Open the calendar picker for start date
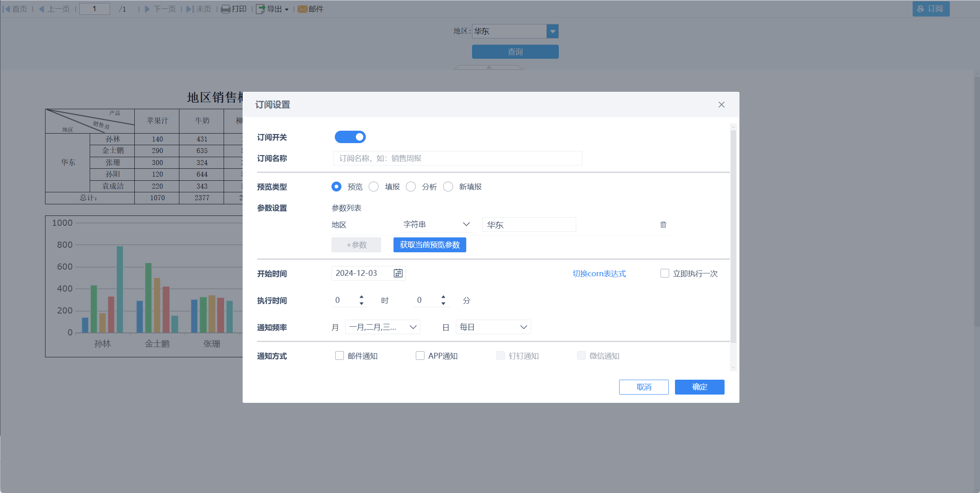 [398, 273]
